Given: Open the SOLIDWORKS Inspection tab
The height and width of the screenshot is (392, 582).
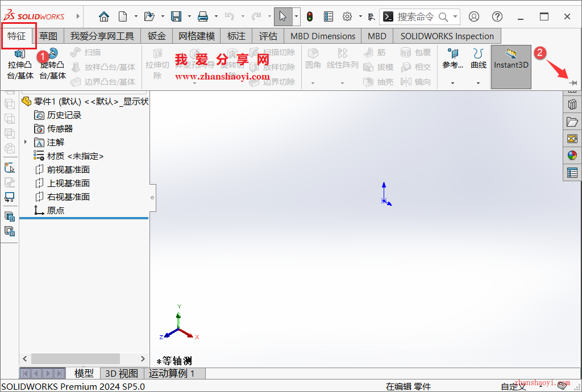Looking at the screenshot, I should (x=447, y=36).
